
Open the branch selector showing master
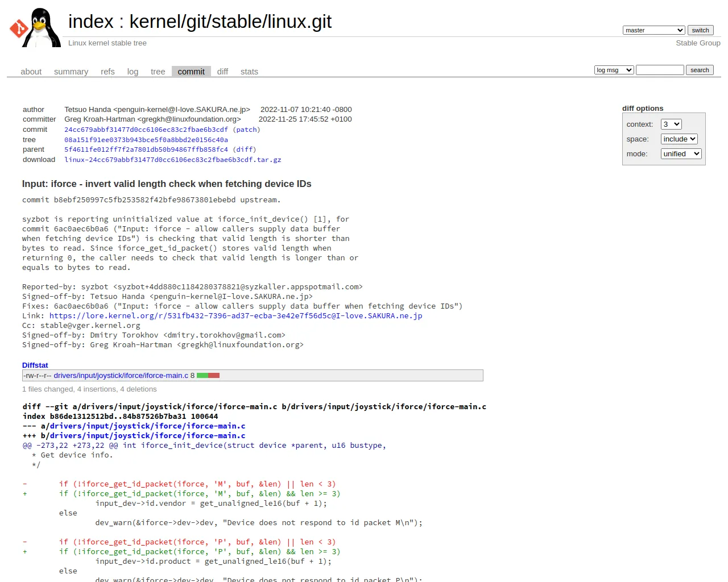coord(653,30)
